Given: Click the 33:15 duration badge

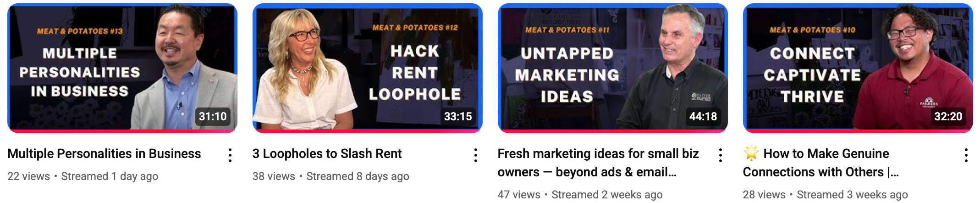Looking at the screenshot, I should coord(458,116).
